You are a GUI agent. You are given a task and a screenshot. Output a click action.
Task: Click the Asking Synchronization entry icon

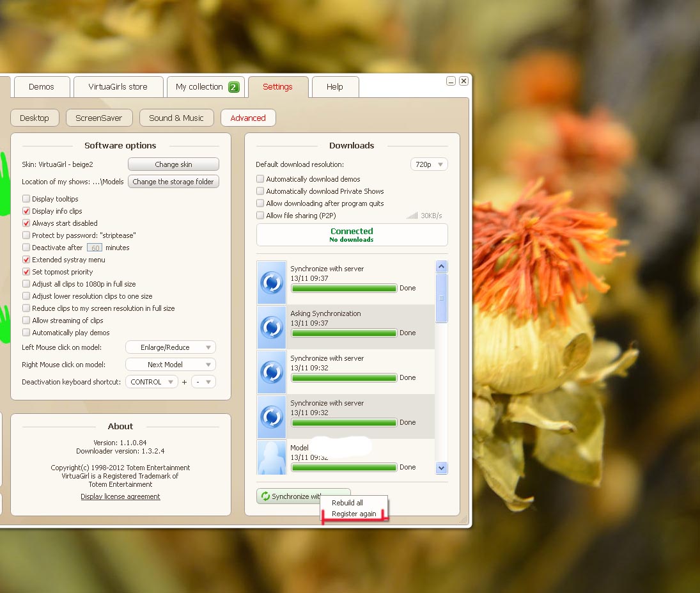click(x=272, y=328)
